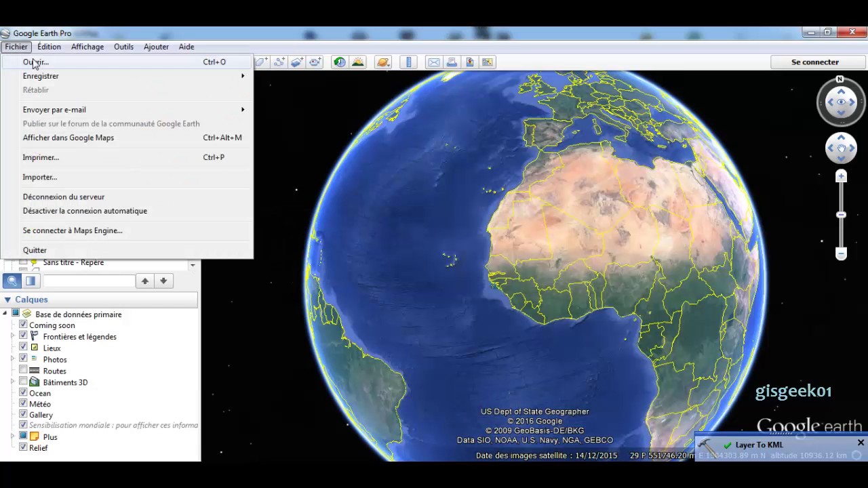Click the Places panel scroll-down arrow
The width and height of the screenshot is (868, 488).
[193, 265]
